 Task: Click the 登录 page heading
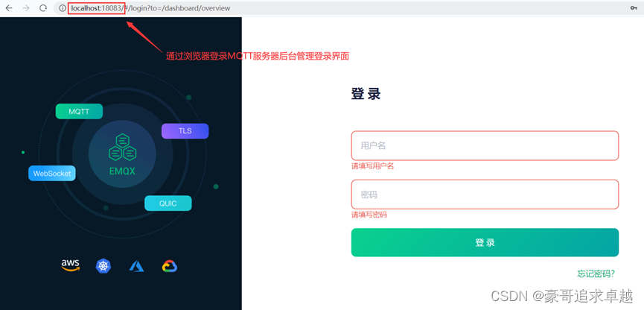366,94
